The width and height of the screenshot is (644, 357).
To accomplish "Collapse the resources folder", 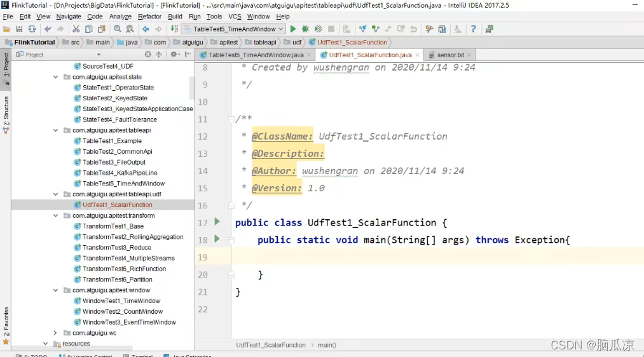I will [45, 344].
